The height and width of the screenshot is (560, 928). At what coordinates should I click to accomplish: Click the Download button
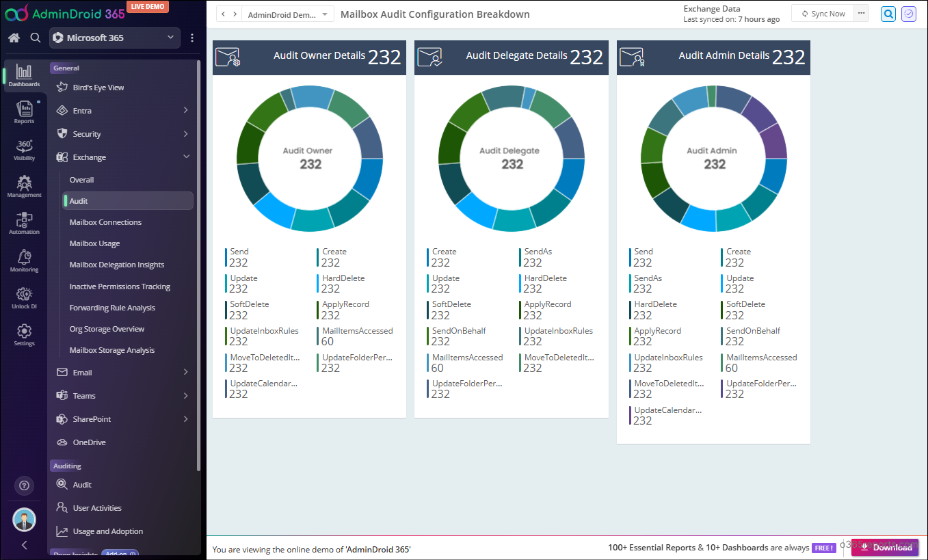click(885, 547)
